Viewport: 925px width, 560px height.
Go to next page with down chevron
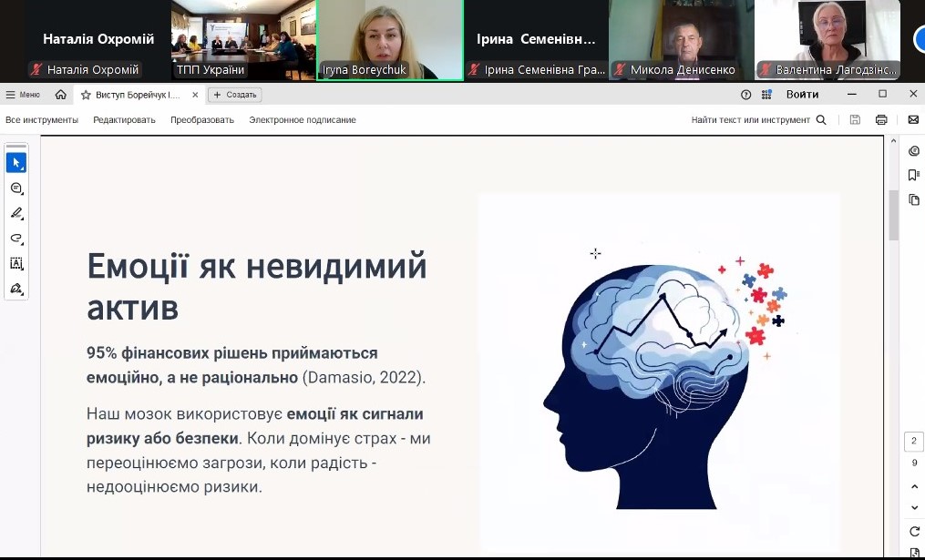point(914,508)
